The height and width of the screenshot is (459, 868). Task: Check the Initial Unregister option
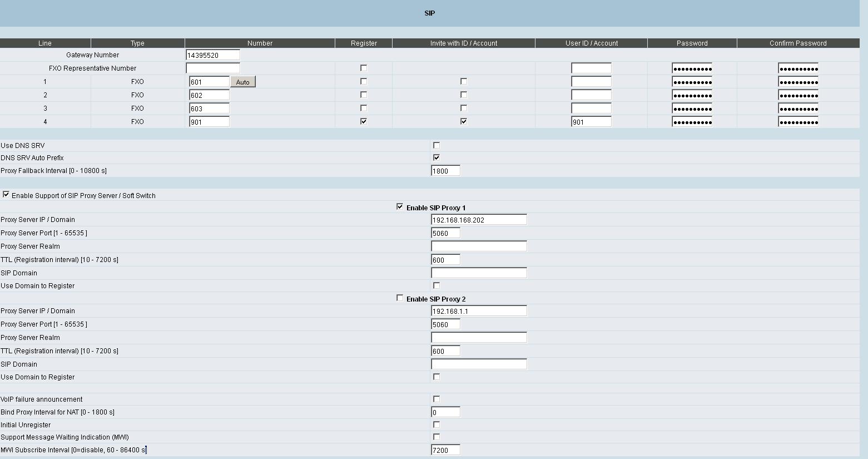pyautogui.click(x=437, y=425)
